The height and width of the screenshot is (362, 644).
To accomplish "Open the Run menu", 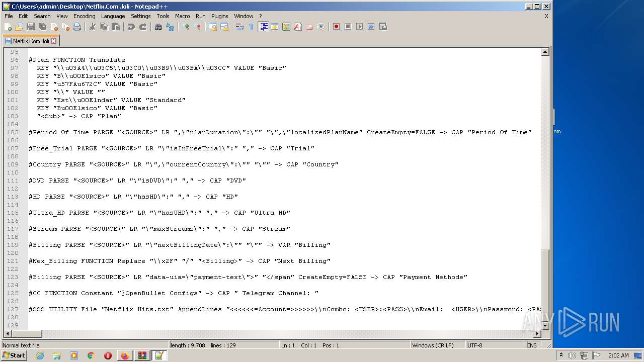I will [201, 16].
